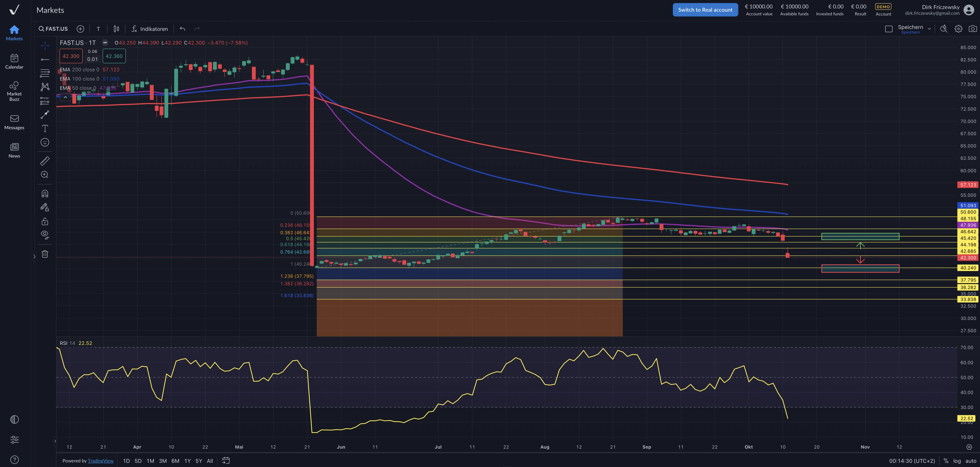Select the ruler measure tool
Screen dimensions: 980x467
tap(45, 161)
